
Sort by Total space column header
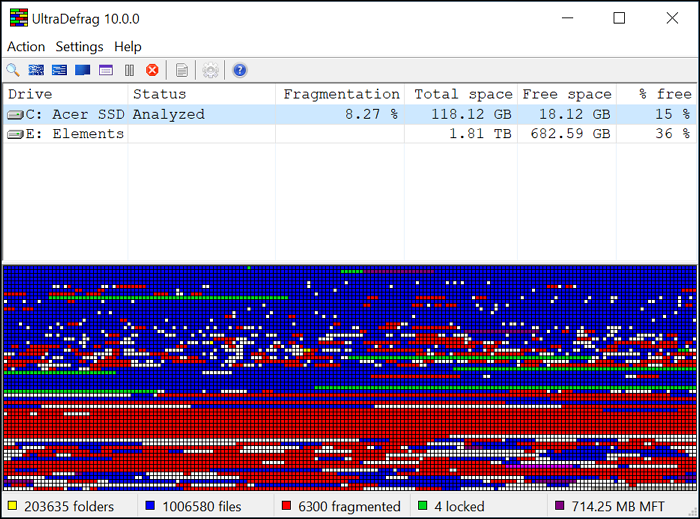pyautogui.click(x=461, y=94)
